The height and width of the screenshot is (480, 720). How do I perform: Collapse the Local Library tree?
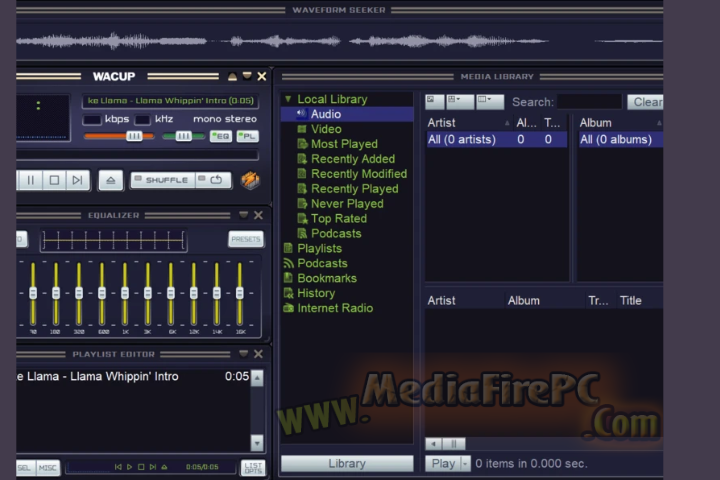click(288, 99)
